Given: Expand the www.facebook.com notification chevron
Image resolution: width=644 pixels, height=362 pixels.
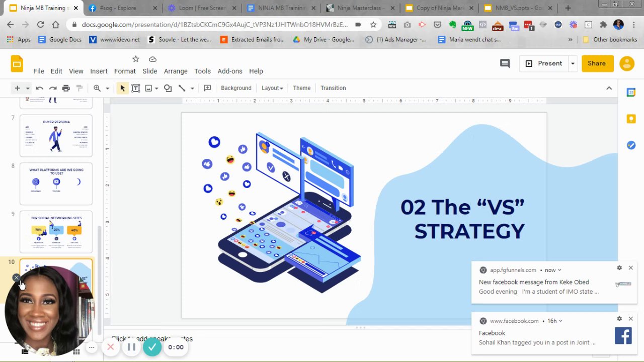Looking at the screenshot, I should click(x=560, y=321).
